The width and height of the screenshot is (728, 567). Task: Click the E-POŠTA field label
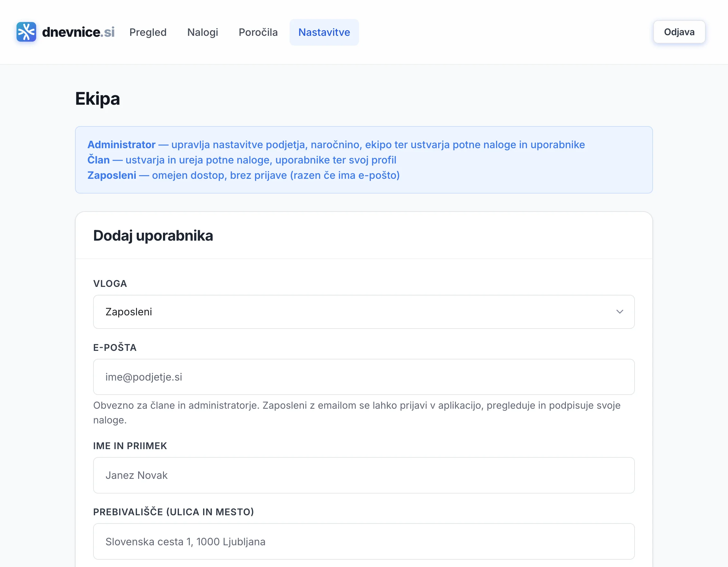pyautogui.click(x=115, y=347)
